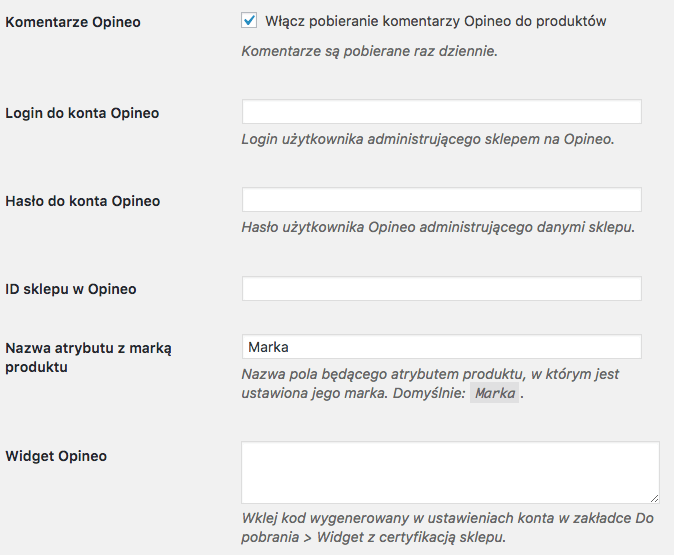Click the 'Nazwa pola będącego atrybutem produktu' description
This screenshot has height=555, width=674.
pos(430,383)
